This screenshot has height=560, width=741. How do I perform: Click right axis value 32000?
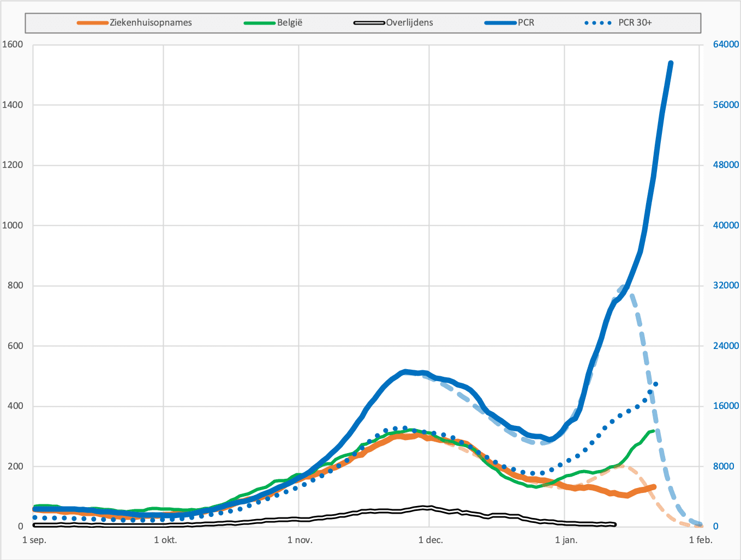point(726,285)
